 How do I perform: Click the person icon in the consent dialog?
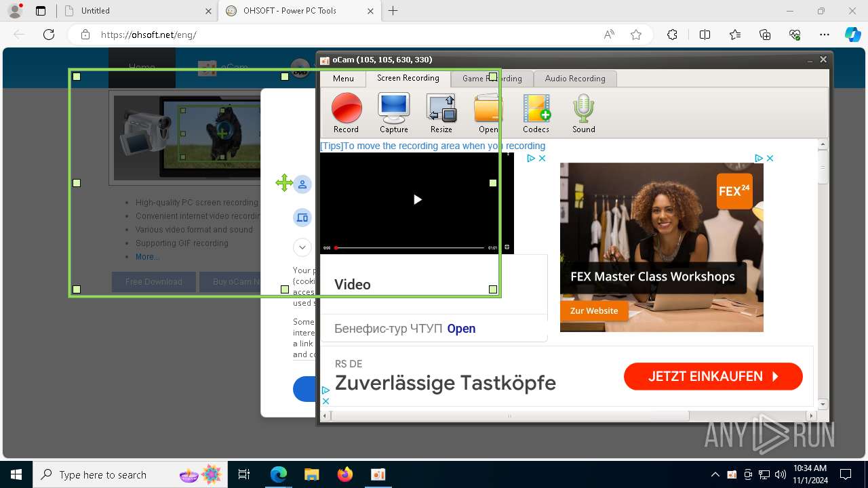point(302,184)
